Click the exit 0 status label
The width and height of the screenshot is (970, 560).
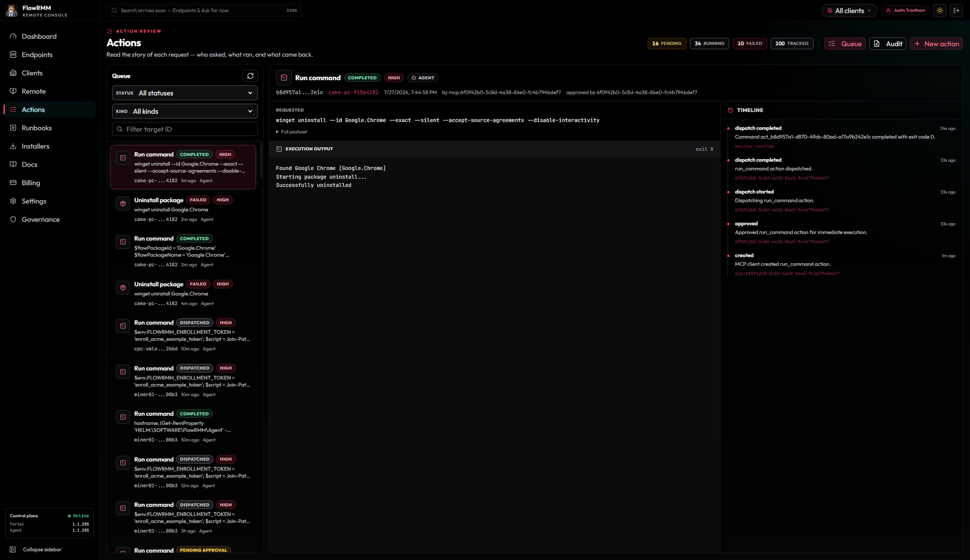[x=704, y=149]
